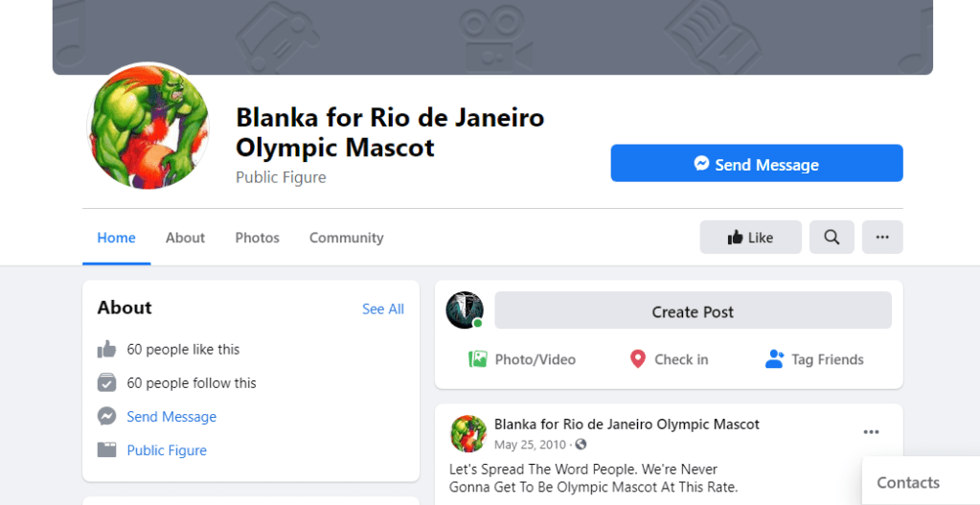Click the Like thumbs-up button
The height and width of the screenshot is (505, 980).
click(750, 238)
